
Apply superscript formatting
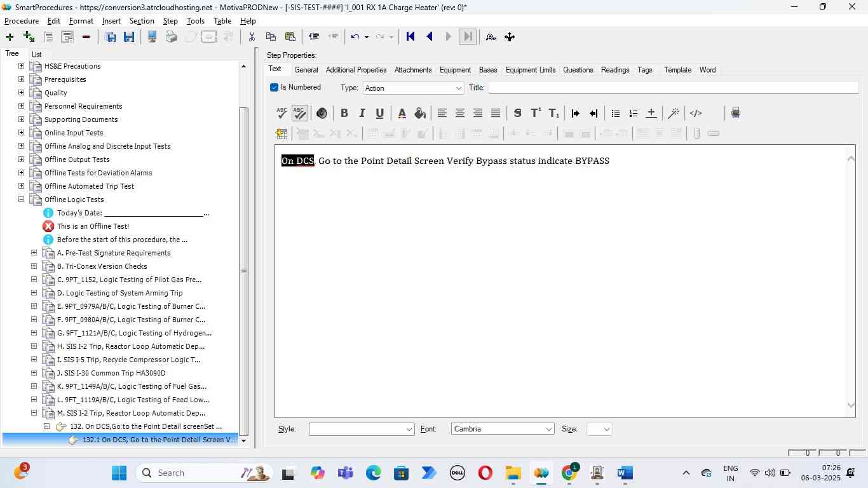pos(536,113)
